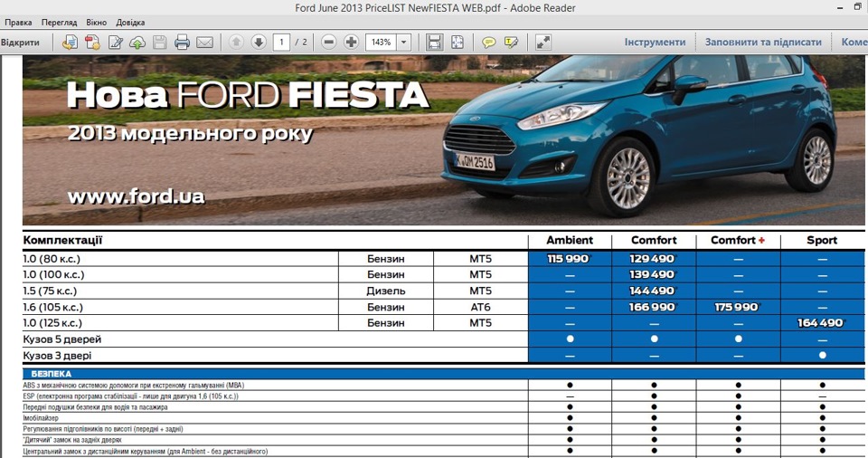
Task: Open the Коме... comments pane
Action: tap(854, 43)
